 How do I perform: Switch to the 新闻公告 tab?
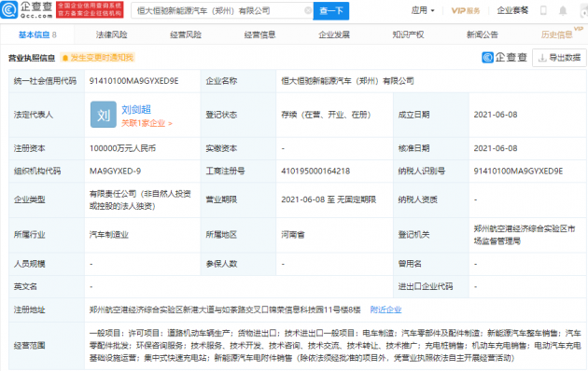(483, 34)
